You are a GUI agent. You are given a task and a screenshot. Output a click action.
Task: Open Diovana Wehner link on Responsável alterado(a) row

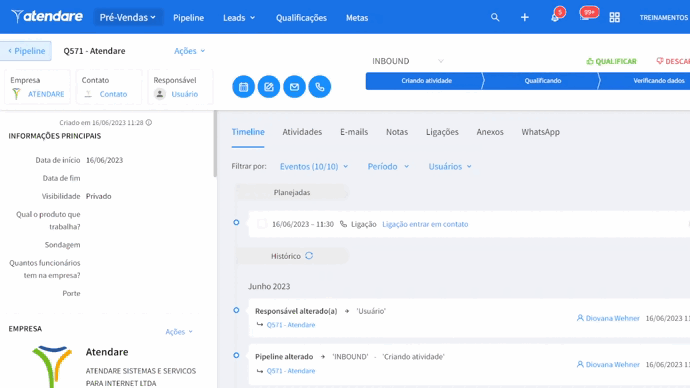tap(608, 318)
